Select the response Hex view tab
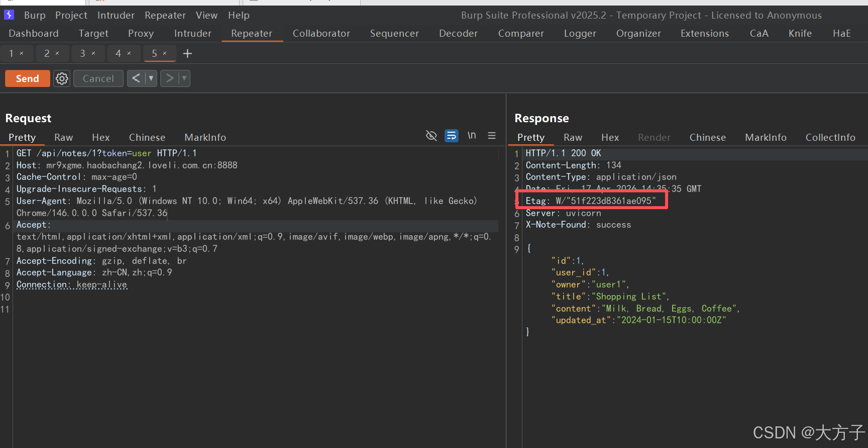The height and width of the screenshot is (448, 868). 610,137
